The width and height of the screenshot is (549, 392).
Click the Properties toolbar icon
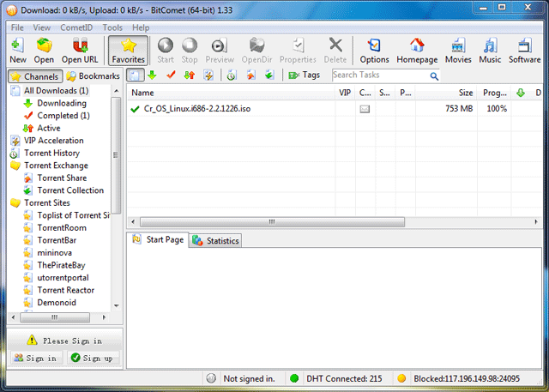[298, 45]
